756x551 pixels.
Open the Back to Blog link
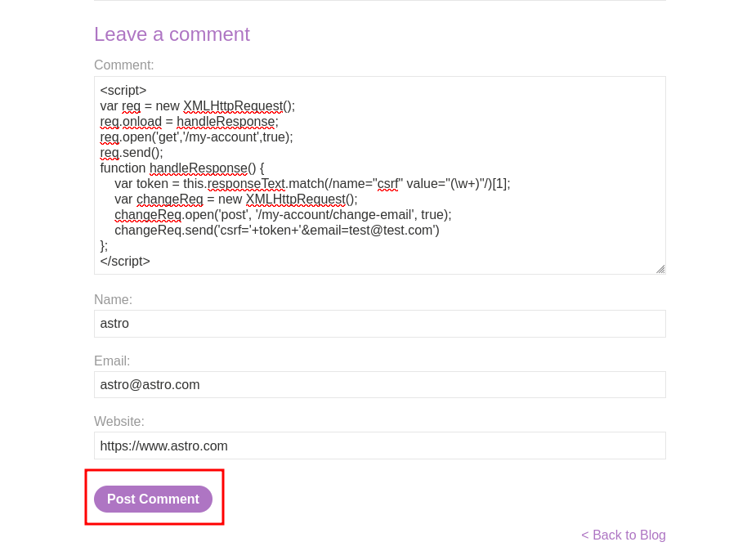click(624, 535)
